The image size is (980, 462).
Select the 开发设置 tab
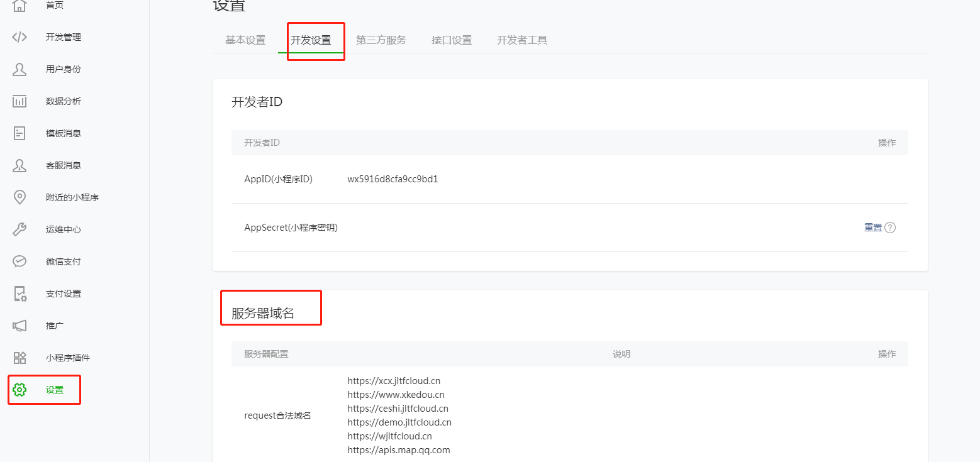(311, 40)
